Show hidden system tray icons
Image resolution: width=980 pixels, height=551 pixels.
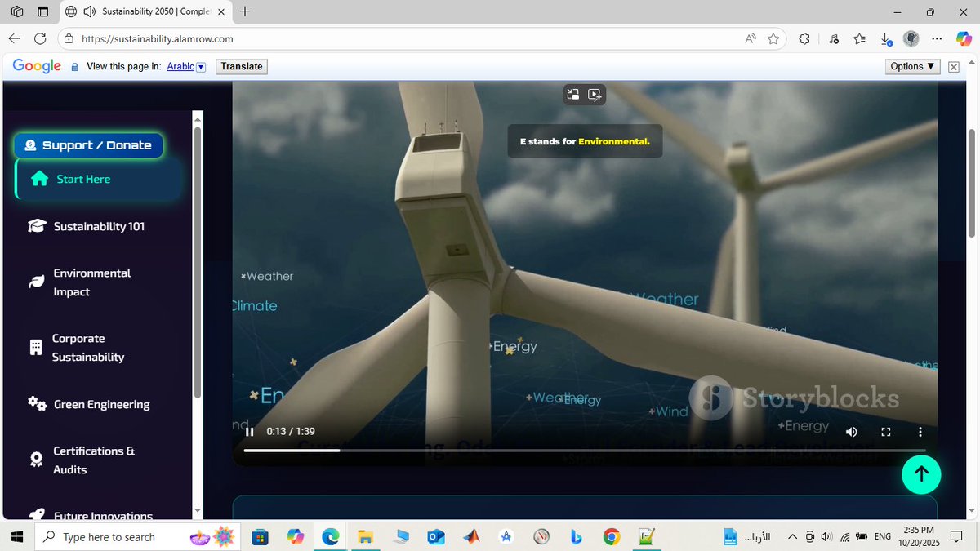[x=791, y=536]
